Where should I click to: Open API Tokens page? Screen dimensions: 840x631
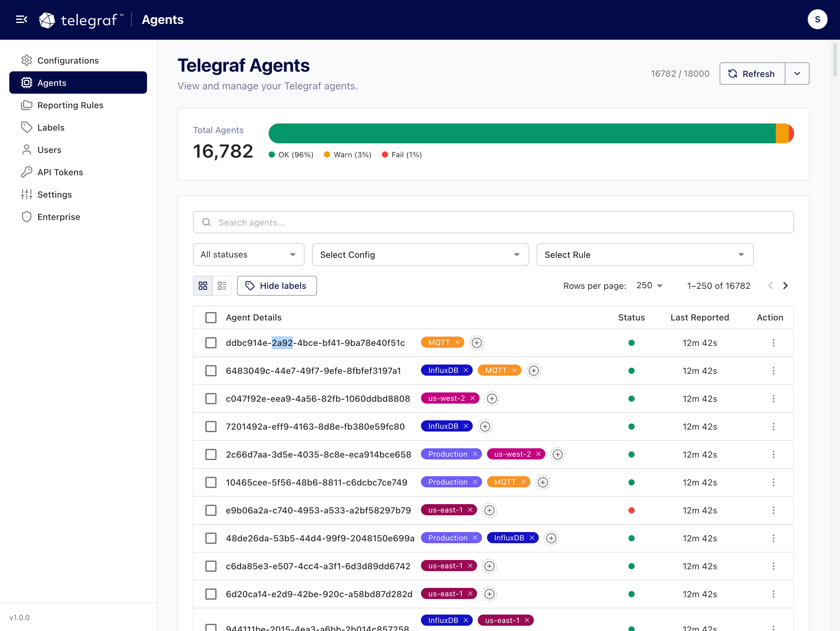click(x=78, y=172)
